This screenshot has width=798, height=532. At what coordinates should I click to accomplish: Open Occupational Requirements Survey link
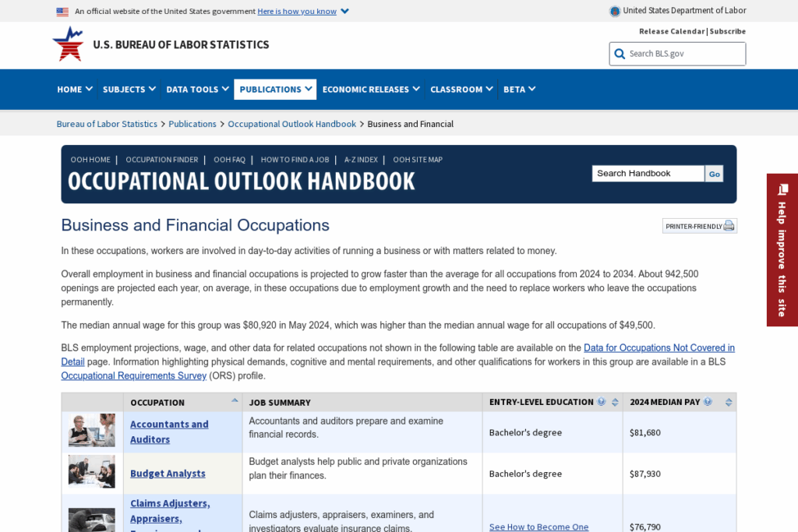click(x=134, y=376)
